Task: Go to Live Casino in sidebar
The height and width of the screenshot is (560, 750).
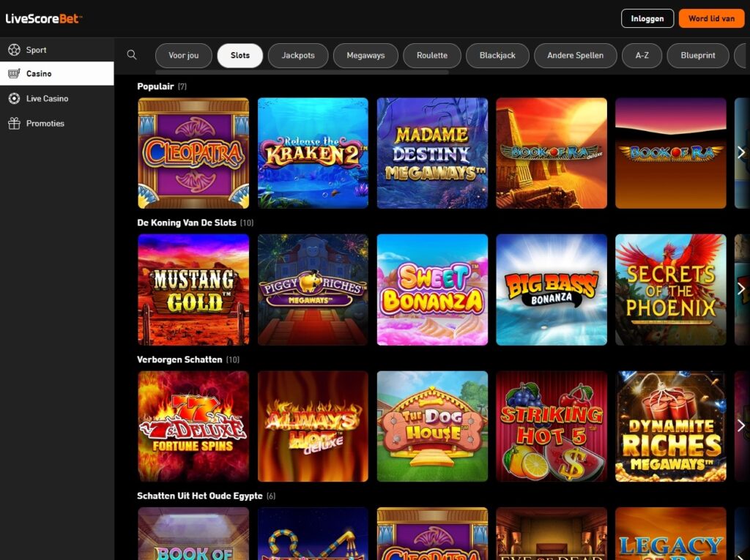Action: click(x=57, y=99)
